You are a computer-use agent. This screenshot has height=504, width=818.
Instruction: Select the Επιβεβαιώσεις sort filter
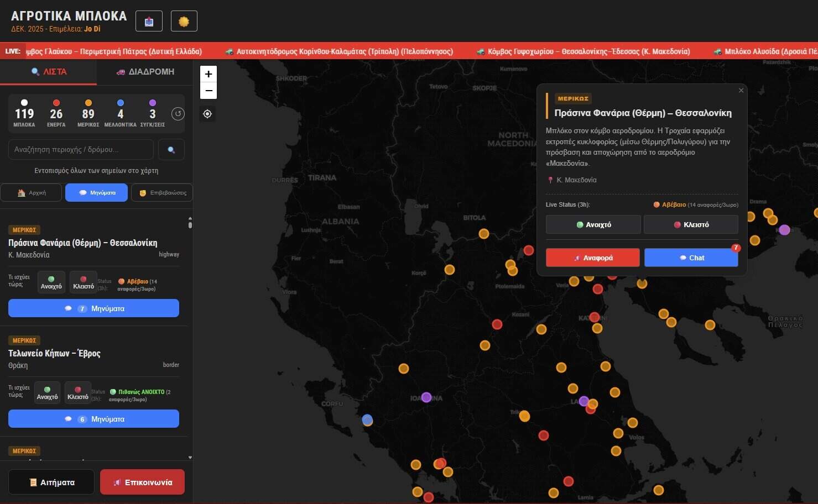pyautogui.click(x=162, y=193)
